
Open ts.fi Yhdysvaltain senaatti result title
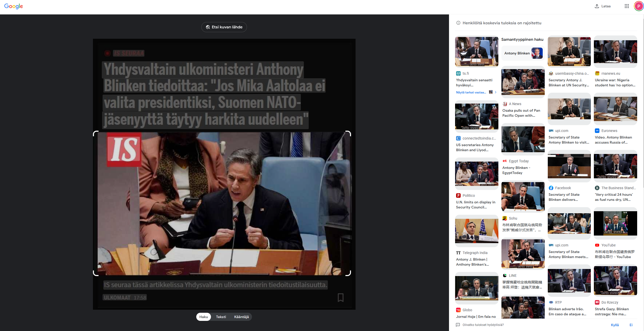pos(474,83)
